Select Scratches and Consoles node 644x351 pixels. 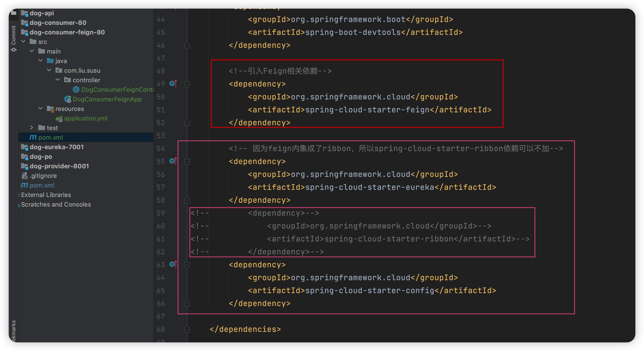point(56,204)
